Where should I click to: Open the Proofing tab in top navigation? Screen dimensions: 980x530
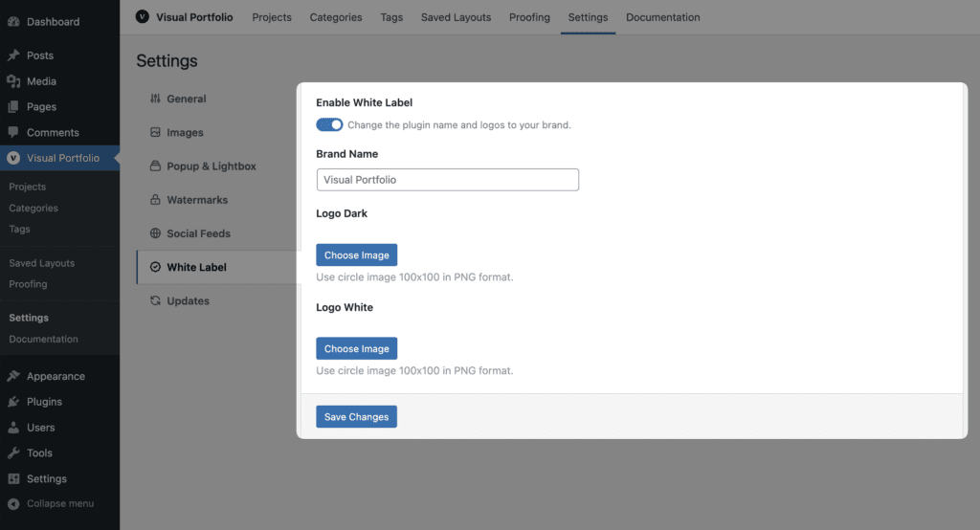(529, 17)
